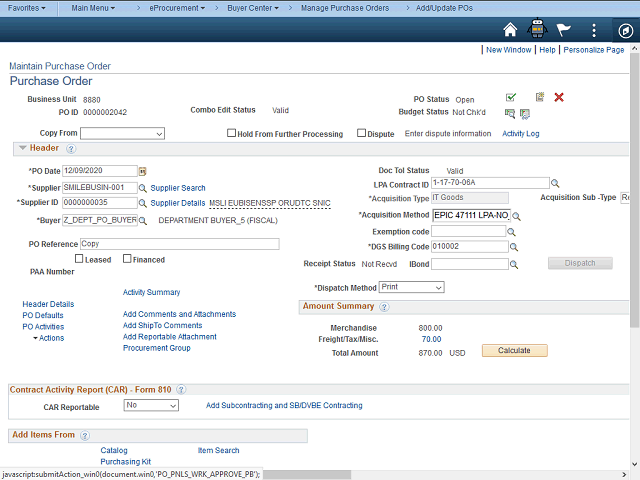Click the LPA Contract ID lookup icon
The height and width of the screenshot is (480, 640).
pos(555,183)
